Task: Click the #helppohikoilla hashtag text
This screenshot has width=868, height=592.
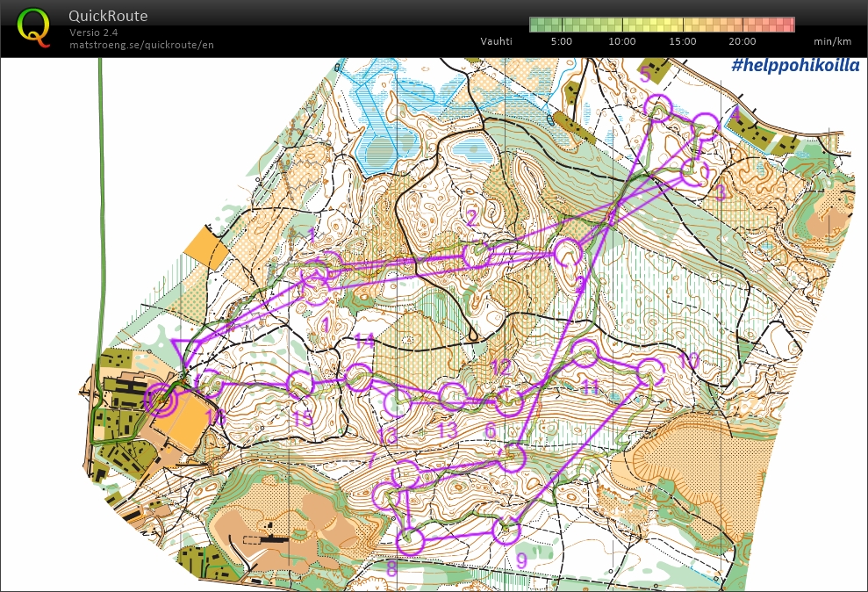Action: click(x=795, y=65)
